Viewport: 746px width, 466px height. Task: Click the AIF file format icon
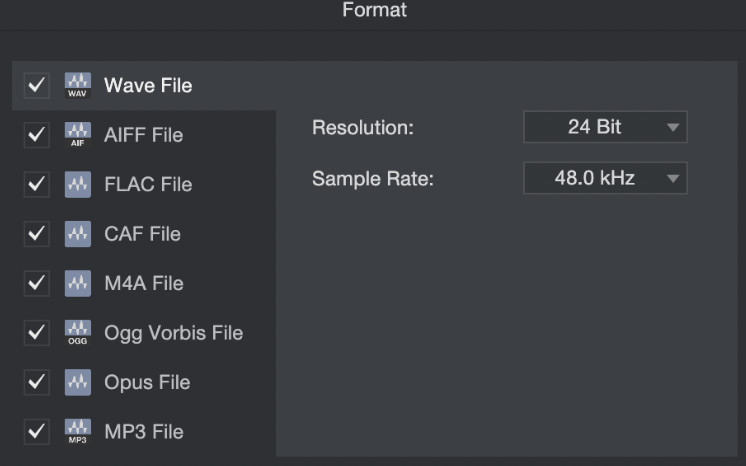(78, 135)
